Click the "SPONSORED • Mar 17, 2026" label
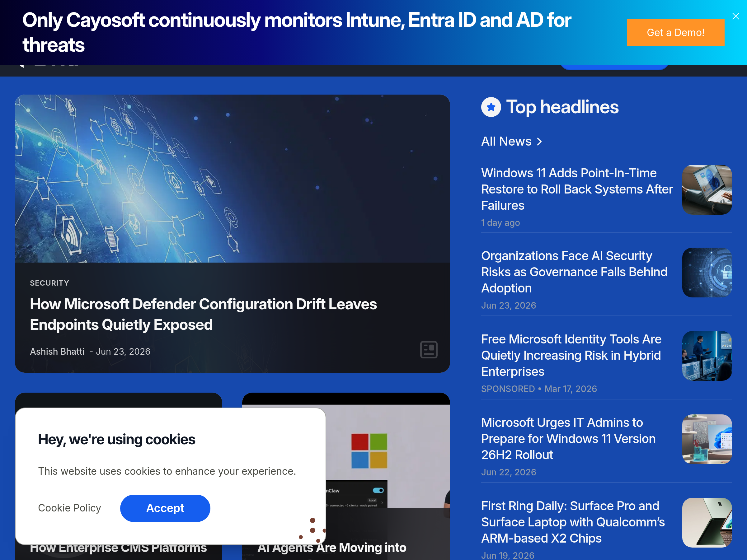 coord(539,389)
